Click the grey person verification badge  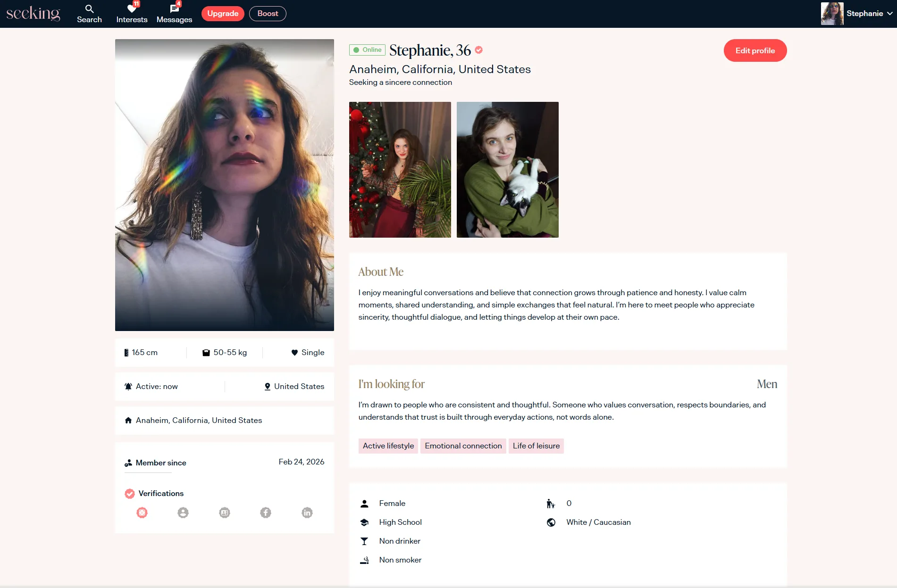coord(183,513)
